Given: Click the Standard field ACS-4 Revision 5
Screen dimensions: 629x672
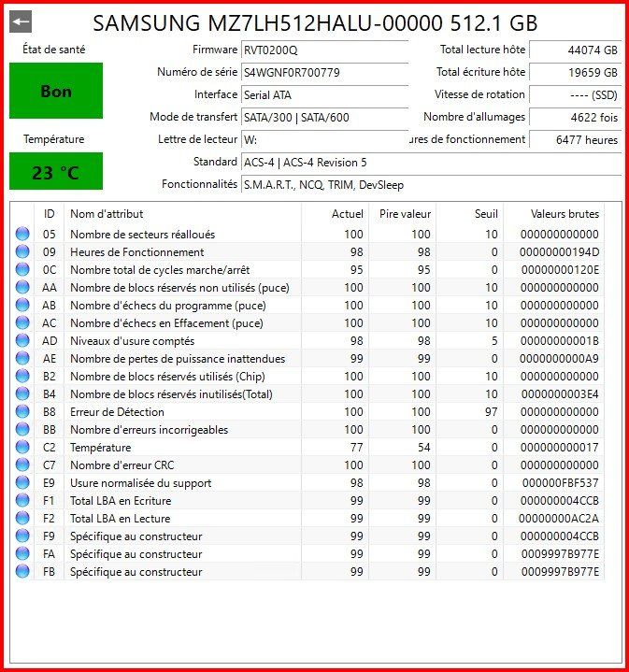Looking at the screenshot, I should (431, 163).
